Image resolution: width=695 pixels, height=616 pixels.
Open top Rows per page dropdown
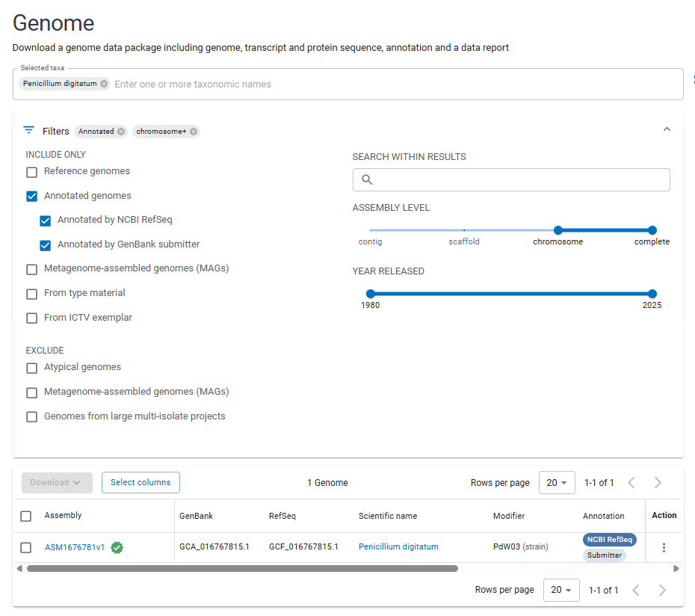556,483
